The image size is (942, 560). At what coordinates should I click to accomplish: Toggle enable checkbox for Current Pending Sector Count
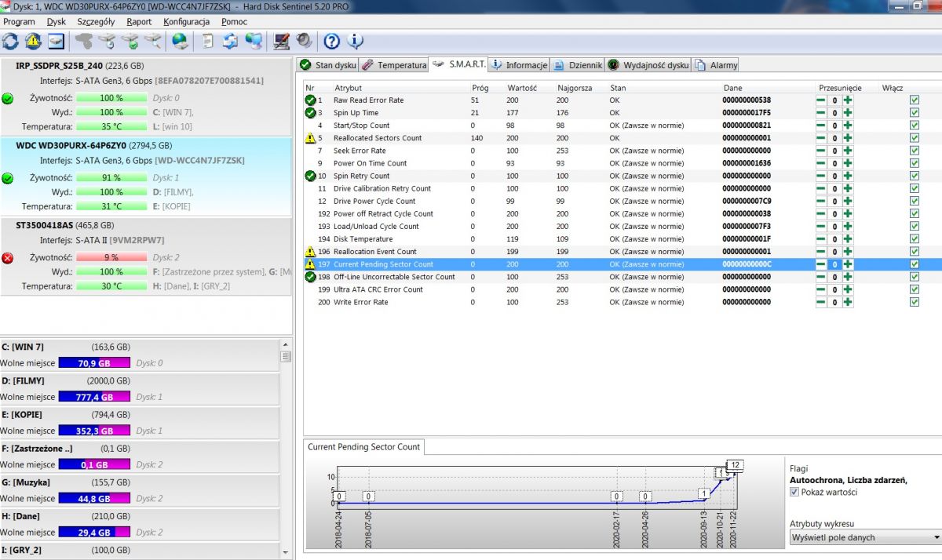(914, 264)
